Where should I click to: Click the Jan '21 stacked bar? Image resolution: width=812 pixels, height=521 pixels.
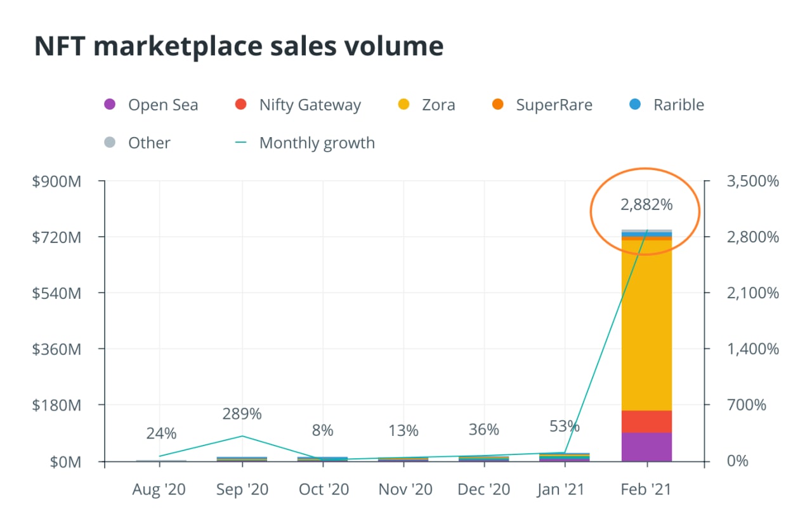pyautogui.click(x=565, y=457)
